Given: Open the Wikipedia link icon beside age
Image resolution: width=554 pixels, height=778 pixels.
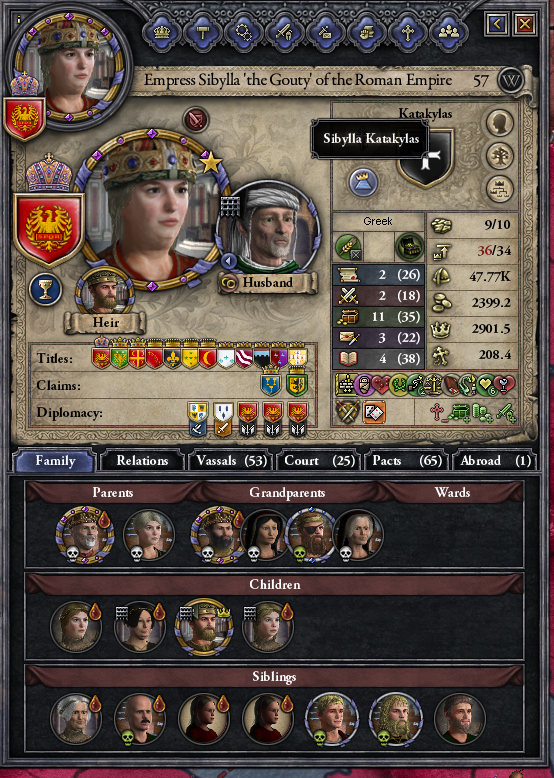Looking at the screenshot, I should [x=511, y=80].
